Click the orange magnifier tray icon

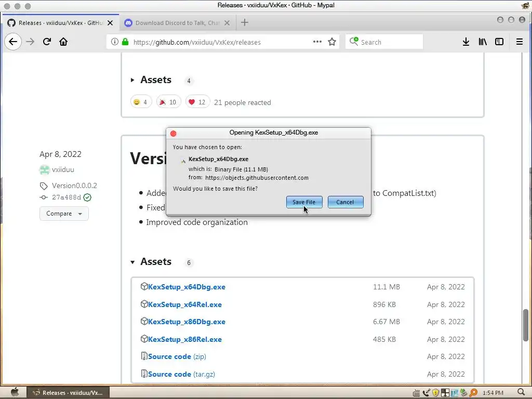tap(473, 393)
